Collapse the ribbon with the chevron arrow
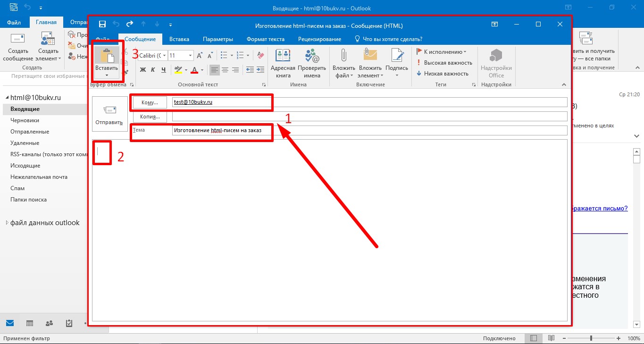 (x=563, y=84)
